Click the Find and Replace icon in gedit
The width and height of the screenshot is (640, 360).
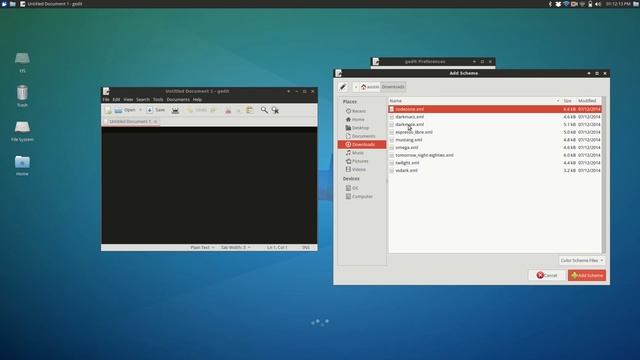[x=276, y=110]
